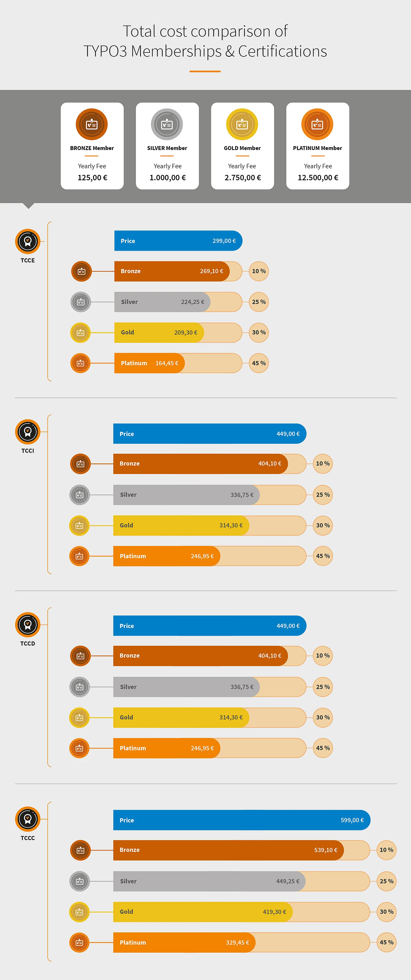Click the TCCI Silver 336,75 € bar
This screenshot has height=980, width=411.
(186, 495)
